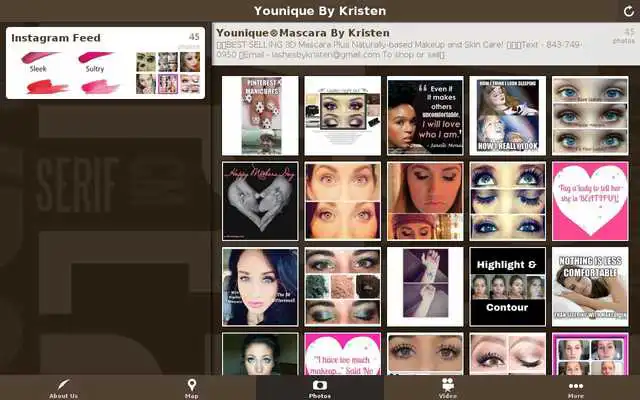This screenshot has width=640, height=400.
Task: Tap the More three-dots icon
Action: click(x=576, y=386)
